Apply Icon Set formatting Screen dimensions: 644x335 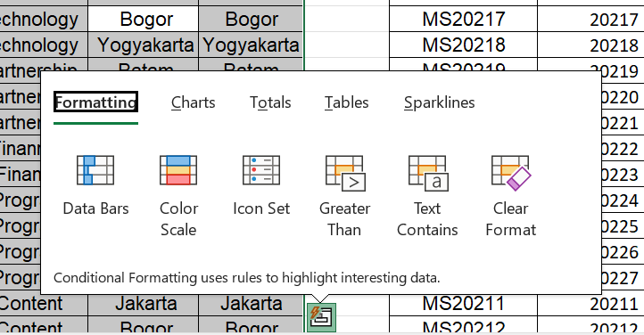point(261,185)
